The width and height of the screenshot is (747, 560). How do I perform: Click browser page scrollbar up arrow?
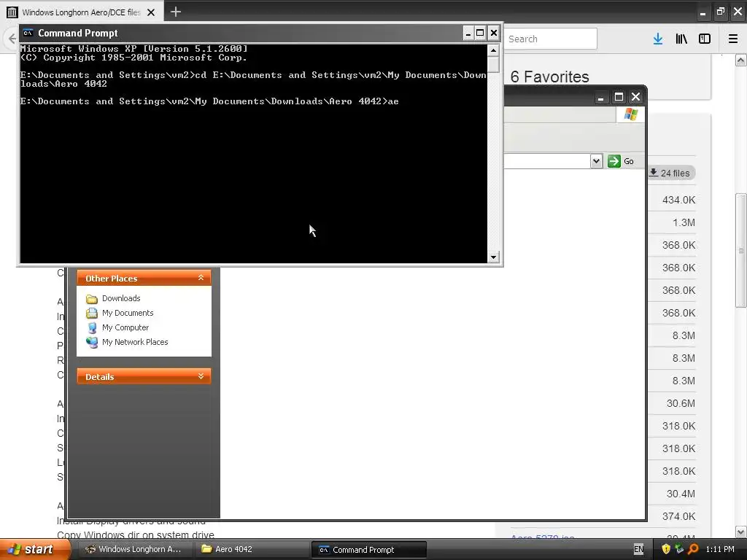741,60
